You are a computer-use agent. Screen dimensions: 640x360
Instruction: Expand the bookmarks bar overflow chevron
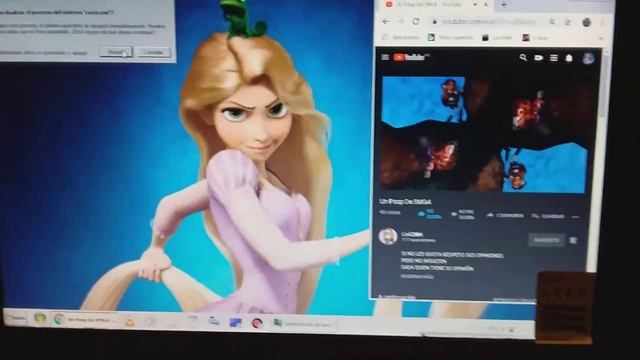[600, 38]
